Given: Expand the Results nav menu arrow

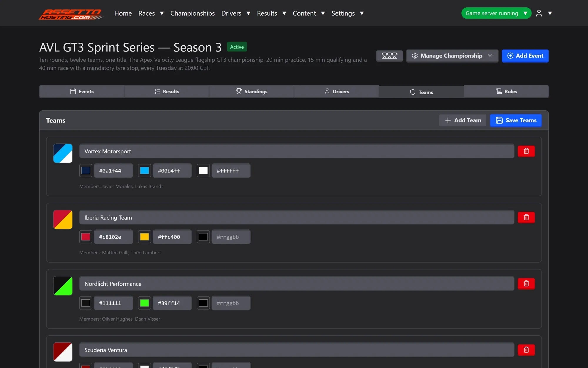Looking at the screenshot, I should click(x=284, y=13).
